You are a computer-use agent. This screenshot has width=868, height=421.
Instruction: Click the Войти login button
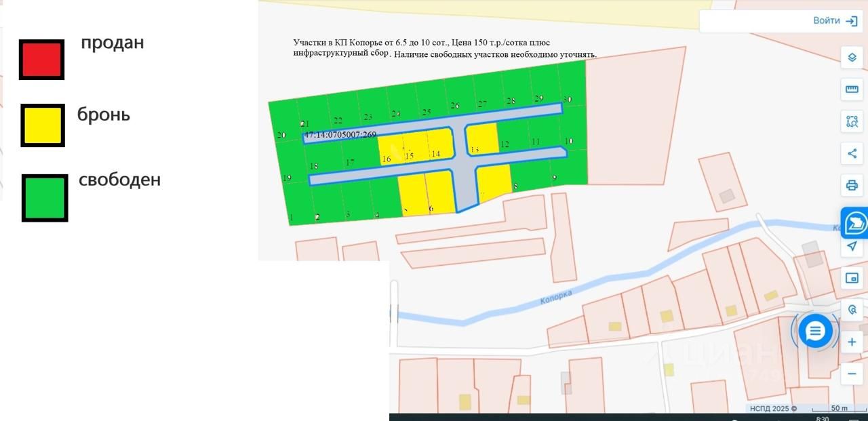(x=835, y=21)
